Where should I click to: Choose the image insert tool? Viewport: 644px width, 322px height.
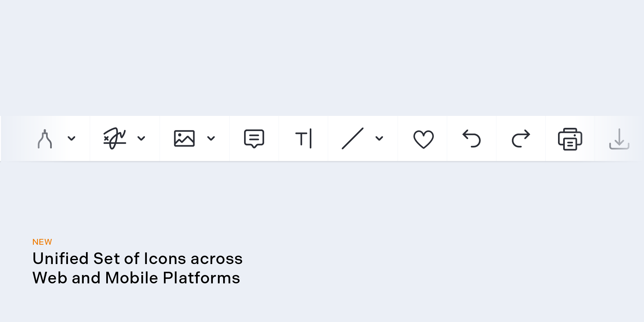tap(184, 138)
